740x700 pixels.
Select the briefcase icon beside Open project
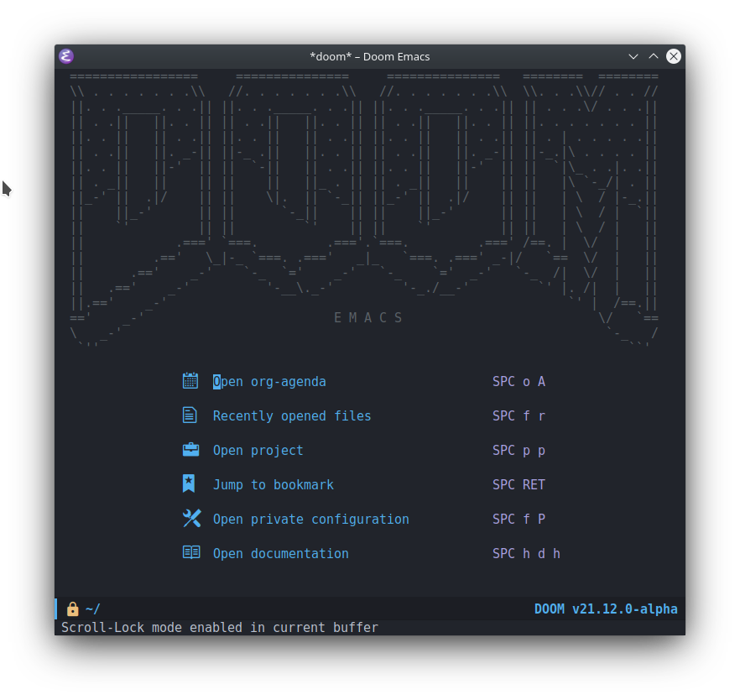pyautogui.click(x=190, y=449)
